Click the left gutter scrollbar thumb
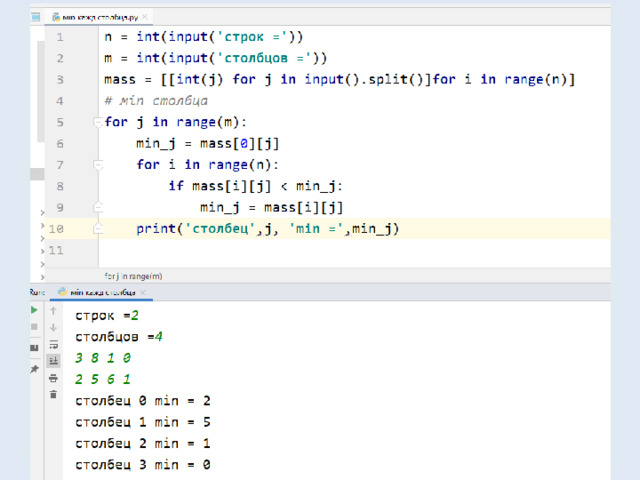The width and height of the screenshot is (640, 480). click(40, 91)
